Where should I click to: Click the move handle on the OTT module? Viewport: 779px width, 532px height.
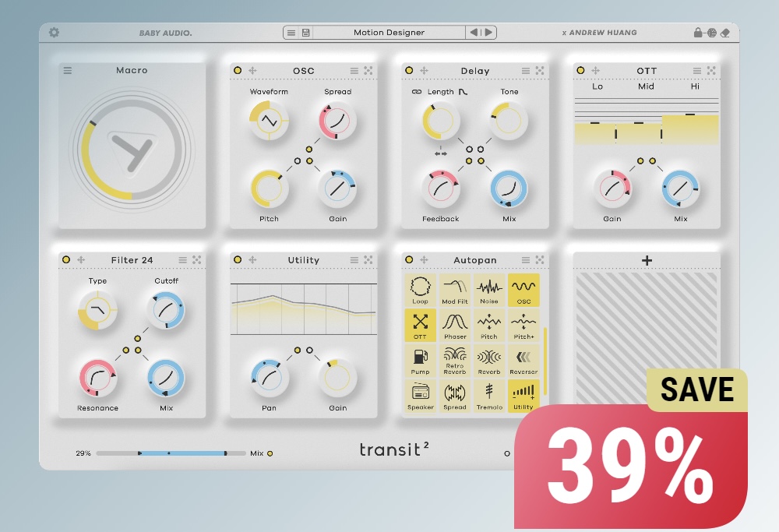(x=595, y=71)
